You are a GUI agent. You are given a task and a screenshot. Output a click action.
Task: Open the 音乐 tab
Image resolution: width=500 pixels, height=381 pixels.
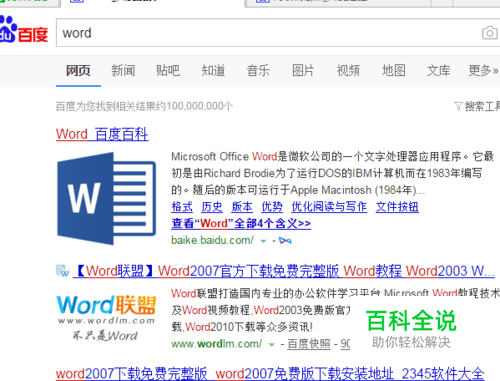(258, 71)
